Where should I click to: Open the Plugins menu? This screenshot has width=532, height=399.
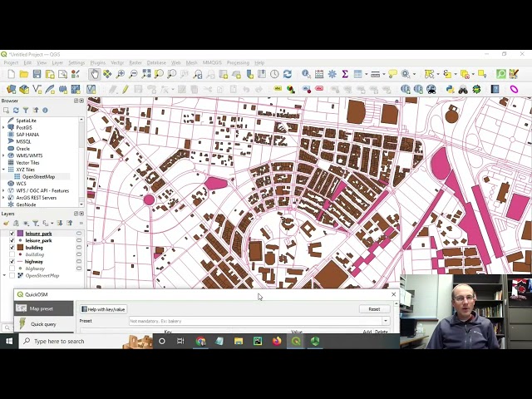pos(98,63)
